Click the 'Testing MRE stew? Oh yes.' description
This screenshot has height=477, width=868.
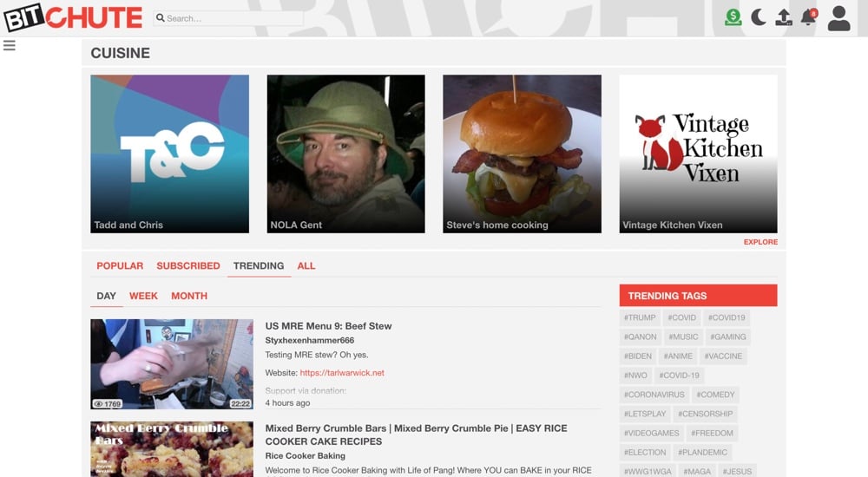point(317,355)
